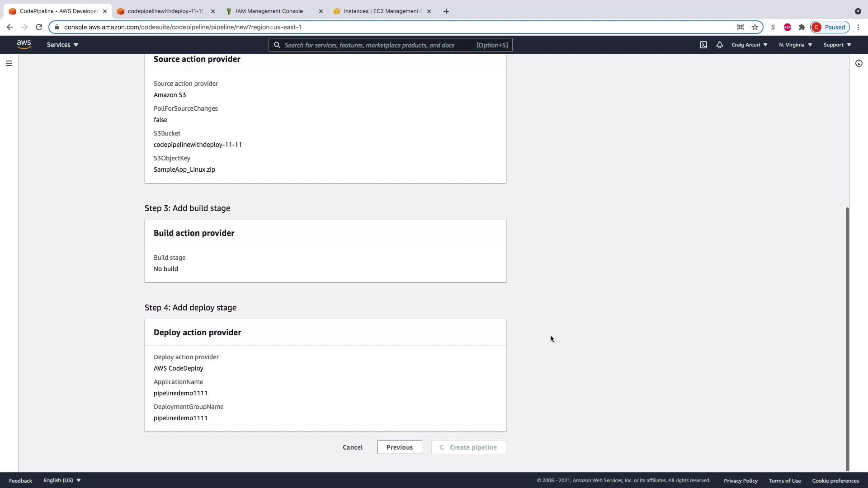Screen dimensions: 868x488
Task: Open the N. Virginia region selector
Action: click(795, 45)
